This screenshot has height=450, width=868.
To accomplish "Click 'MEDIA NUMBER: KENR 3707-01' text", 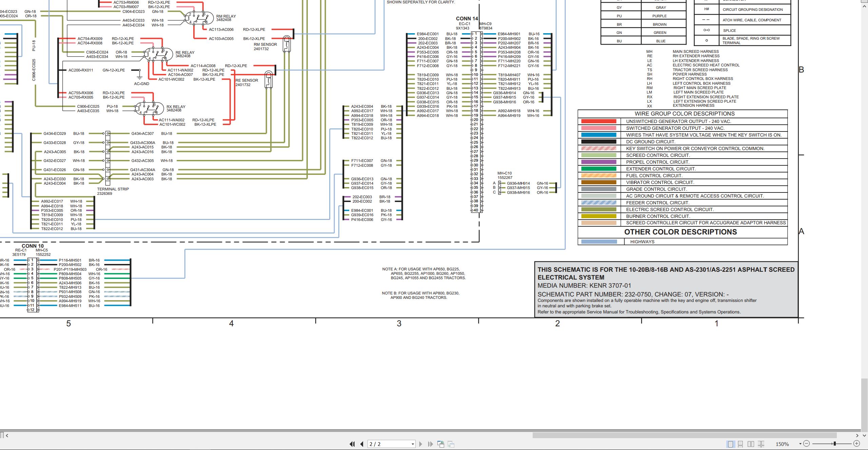I will (584, 286).
